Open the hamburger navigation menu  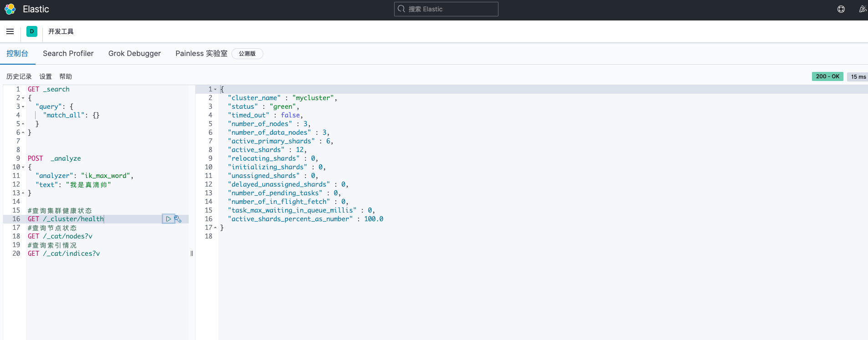10,31
